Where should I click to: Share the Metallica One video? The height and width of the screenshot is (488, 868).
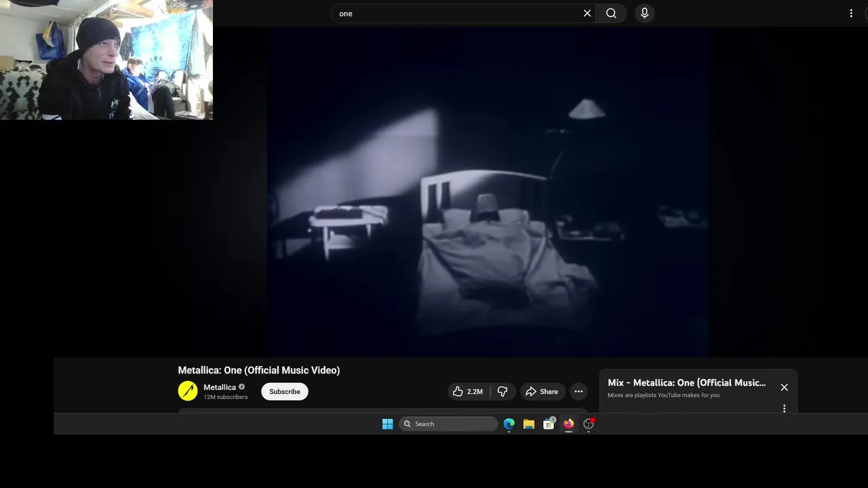pos(542,392)
